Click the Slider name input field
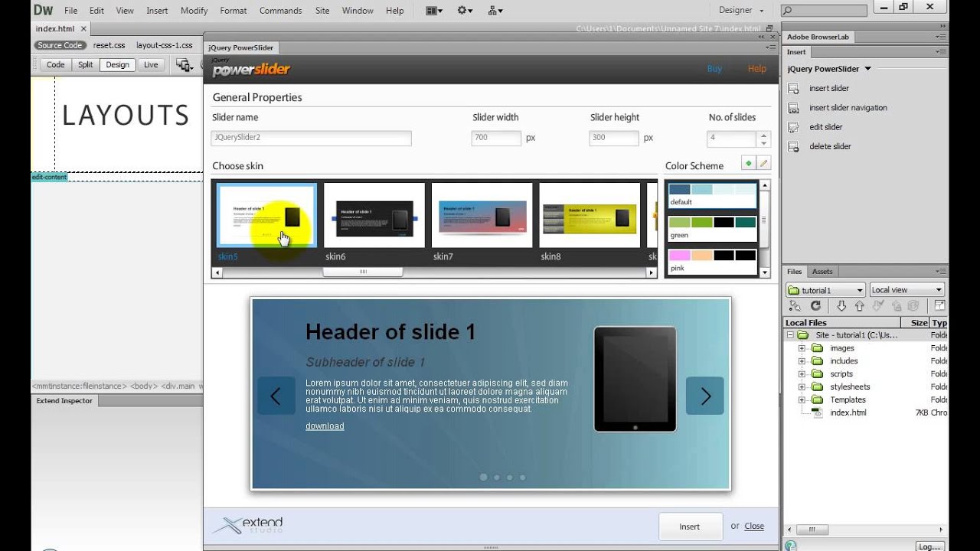The height and width of the screenshot is (551, 980). [311, 139]
